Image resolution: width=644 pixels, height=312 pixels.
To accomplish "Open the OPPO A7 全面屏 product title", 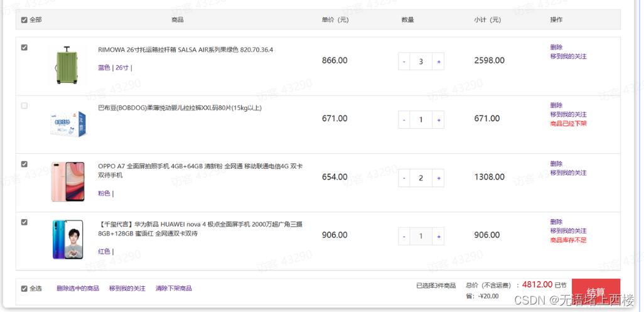I will pyautogui.click(x=200, y=171).
